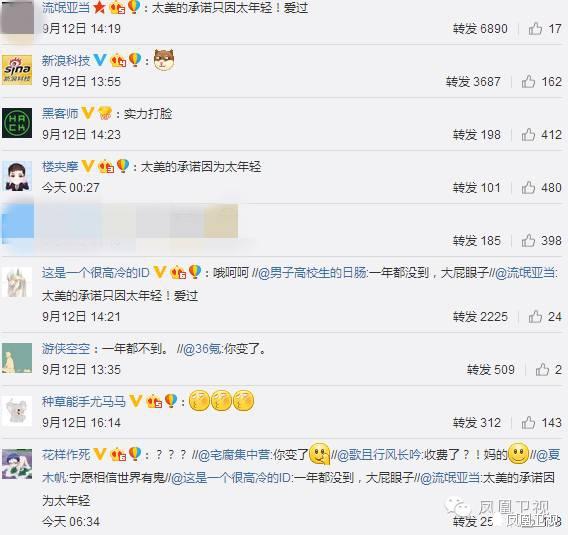The image size is (568, 535).
Task: Click the @36氪 mention link
Action: (x=202, y=348)
